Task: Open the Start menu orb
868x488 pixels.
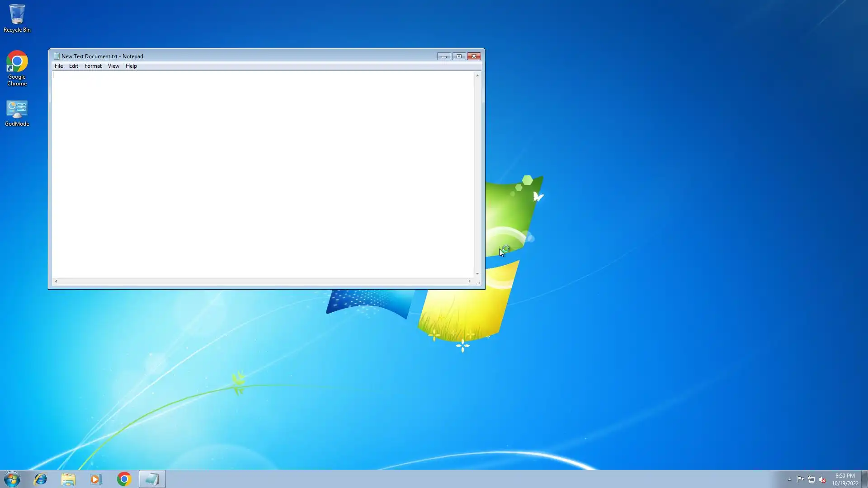Action: pos(12,479)
